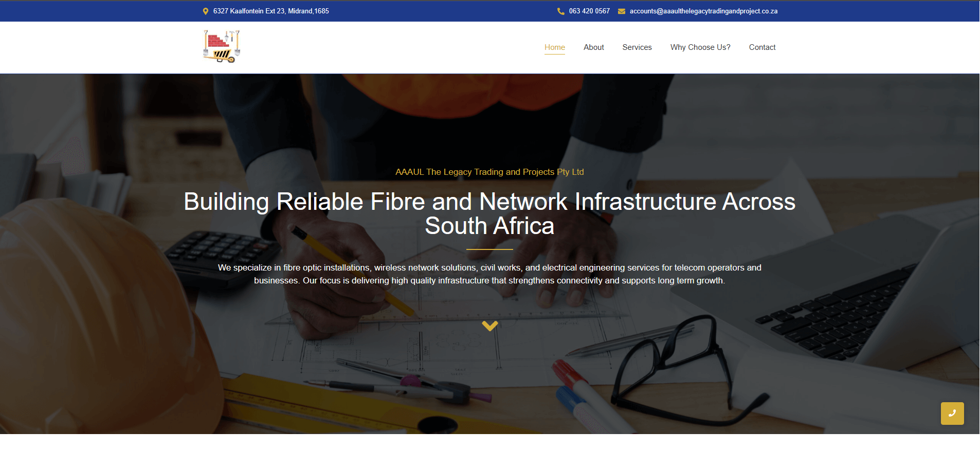This screenshot has height=467, width=980.
Task: Click the AAAUL Legacy Trading company subtitle
Action: [489, 172]
